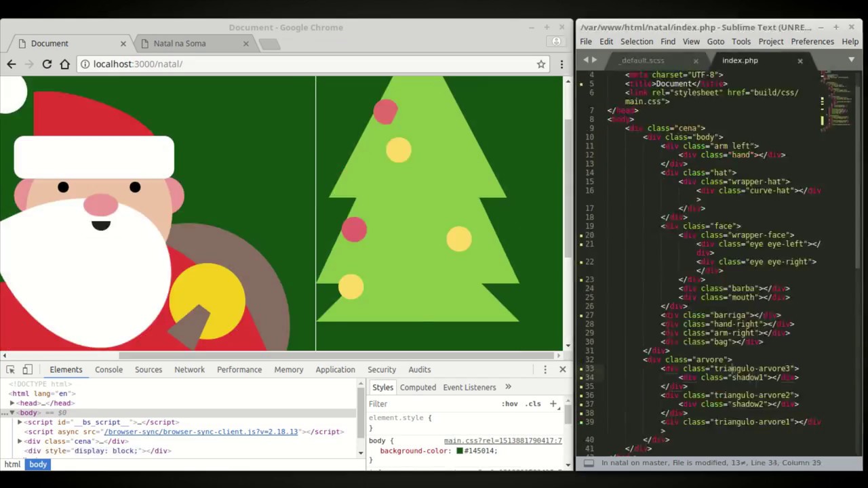
Task: Click the #145014 background color swatch
Action: pyautogui.click(x=460, y=451)
